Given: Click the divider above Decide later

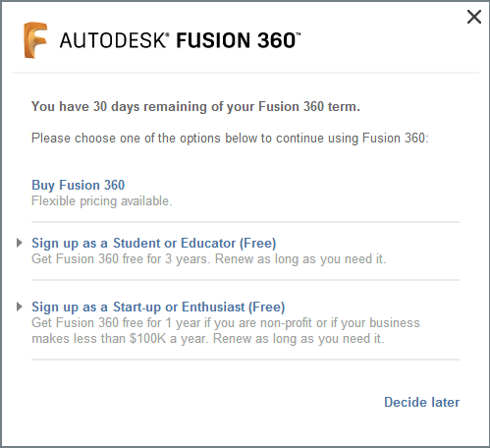Looking at the screenshot, I should [x=245, y=360].
